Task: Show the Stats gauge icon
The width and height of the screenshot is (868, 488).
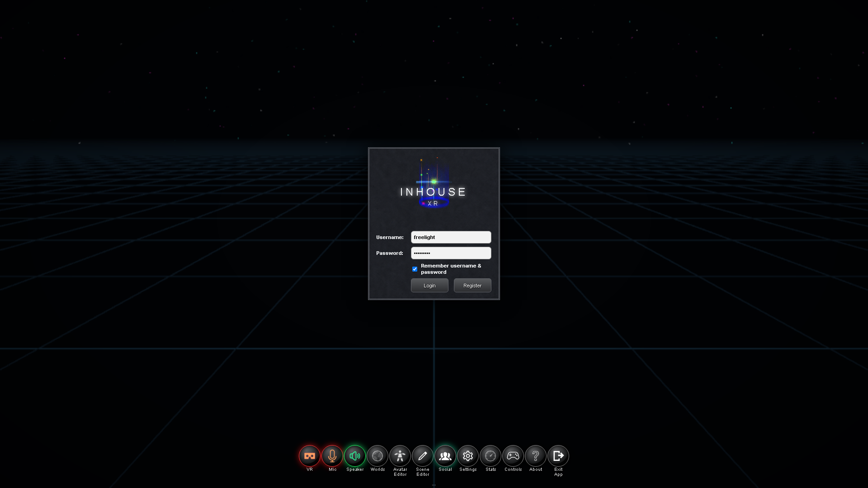Action: click(491, 456)
